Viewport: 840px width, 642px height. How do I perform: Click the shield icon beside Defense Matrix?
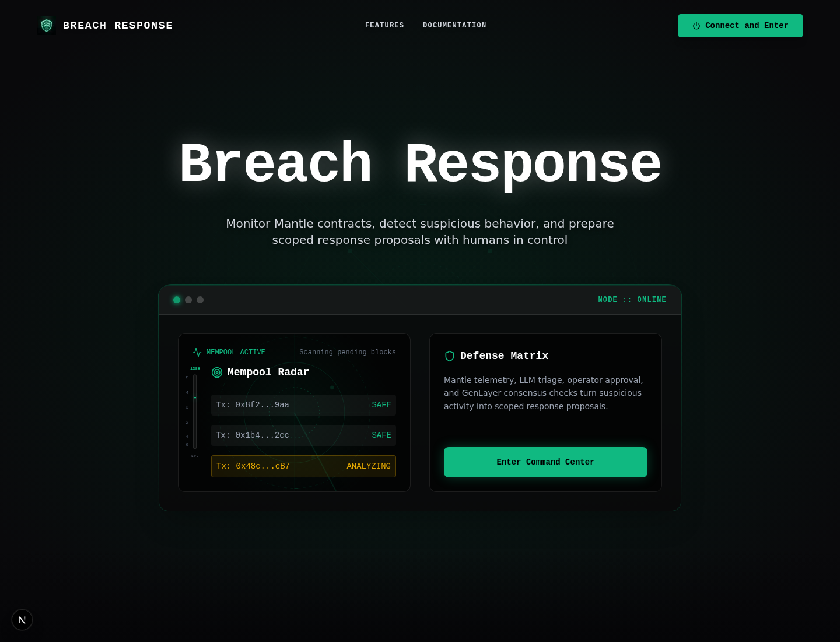[x=450, y=356]
